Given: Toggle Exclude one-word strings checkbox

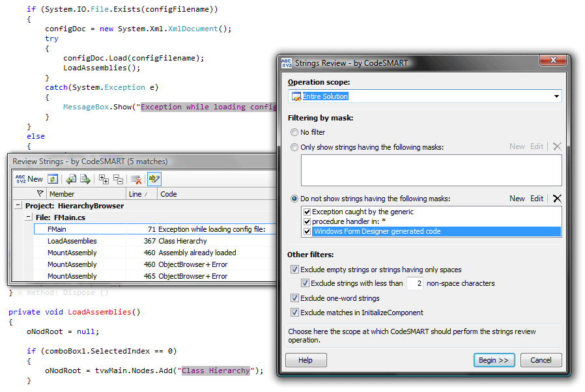Looking at the screenshot, I should click(x=294, y=298).
